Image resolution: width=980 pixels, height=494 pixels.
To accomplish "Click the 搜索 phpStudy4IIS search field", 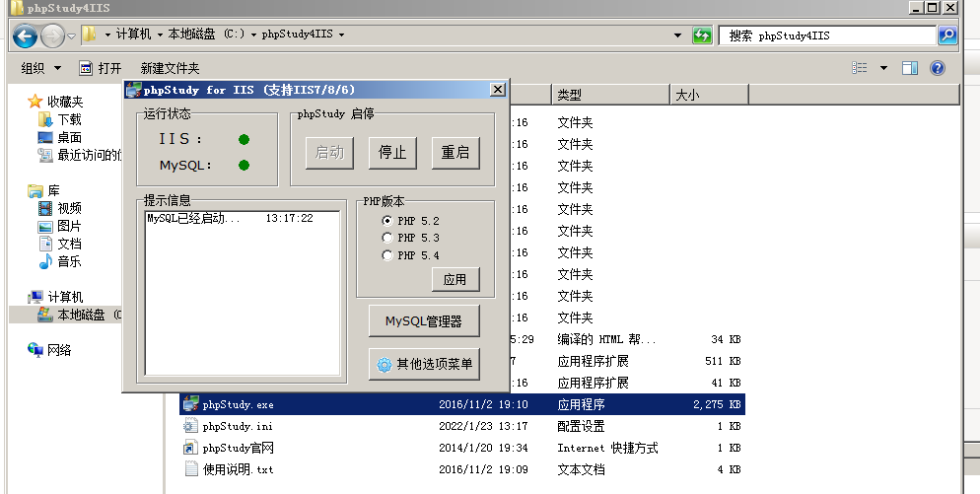I will tap(827, 35).
